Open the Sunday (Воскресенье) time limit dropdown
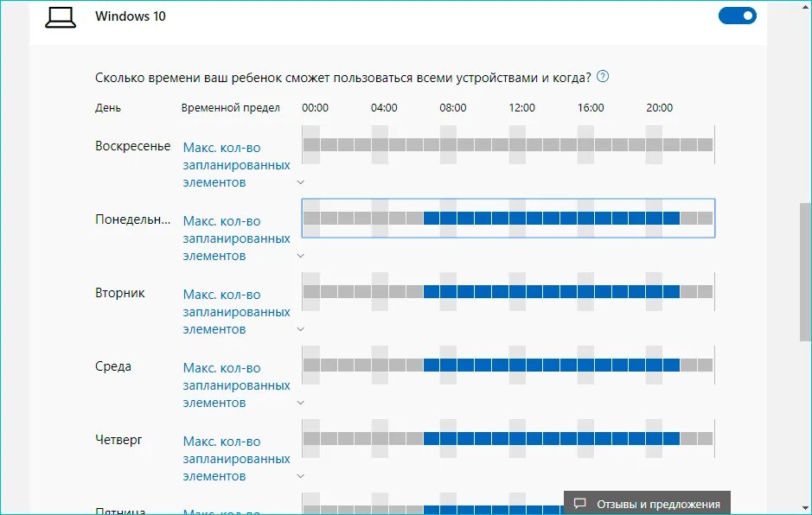812x515 pixels. (243, 165)
